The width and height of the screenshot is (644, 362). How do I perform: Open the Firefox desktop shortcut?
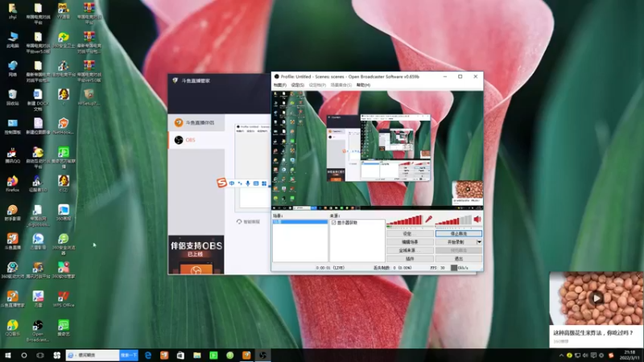coord(12,184)
